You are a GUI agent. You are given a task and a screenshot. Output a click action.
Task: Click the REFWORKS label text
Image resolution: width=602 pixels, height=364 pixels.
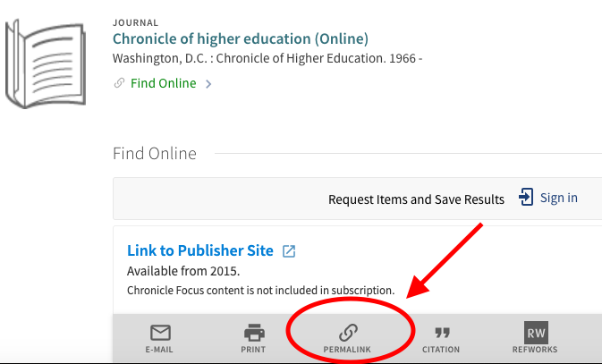pos(535,350)
